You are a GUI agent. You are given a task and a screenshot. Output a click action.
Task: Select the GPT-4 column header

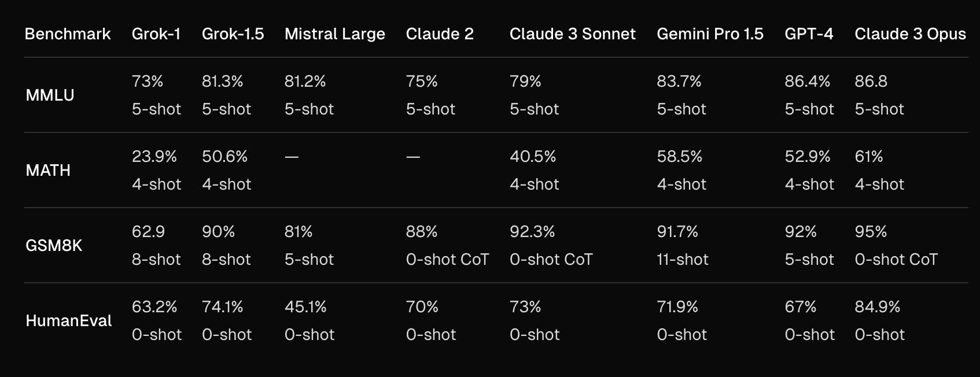[x=809, y=34]
